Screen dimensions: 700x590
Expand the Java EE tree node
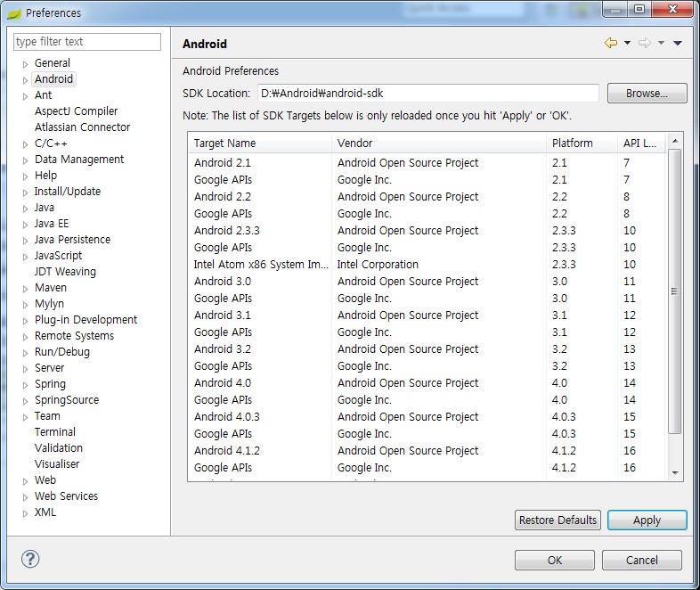26,225
